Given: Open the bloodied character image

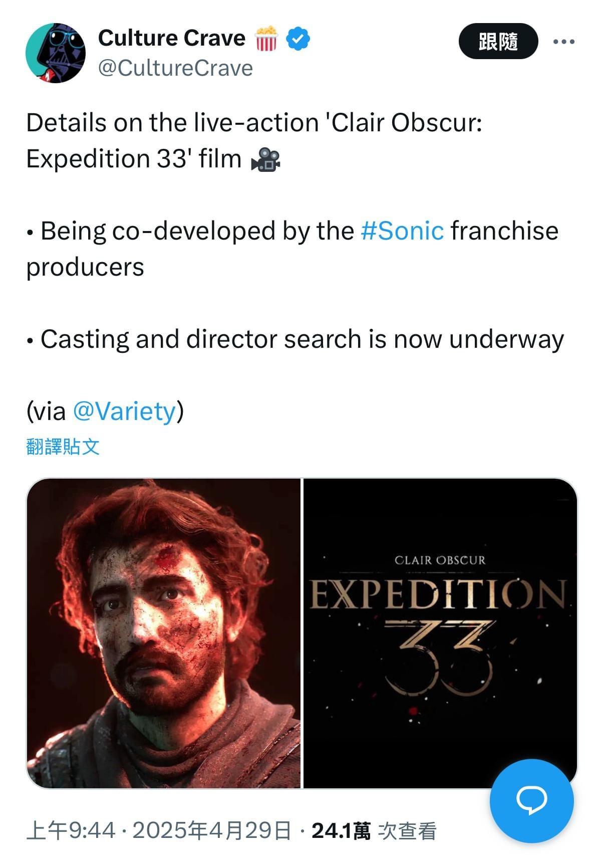Looking at the screenshot, I should click(x=163, y=633).
